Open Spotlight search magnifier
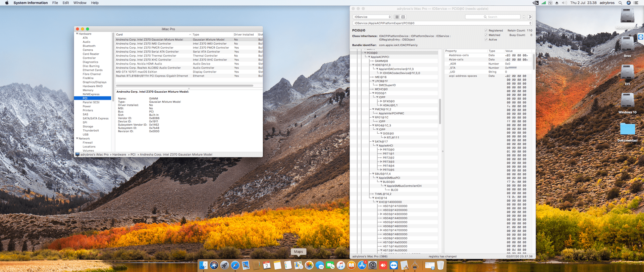The image size is (644, 272). pos(621,3)
